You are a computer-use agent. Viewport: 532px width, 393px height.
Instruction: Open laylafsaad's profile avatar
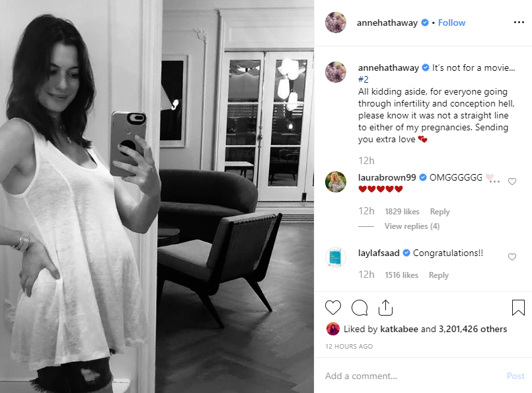coord(336,257)
